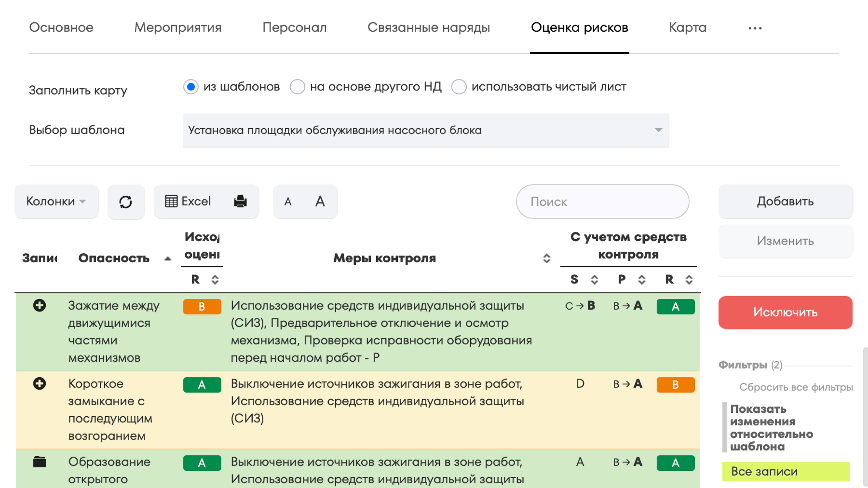Image resolution: width=868 pixels, height=488 pixels.
Task: Decrease font size with small A
Action: pos(288,202)
